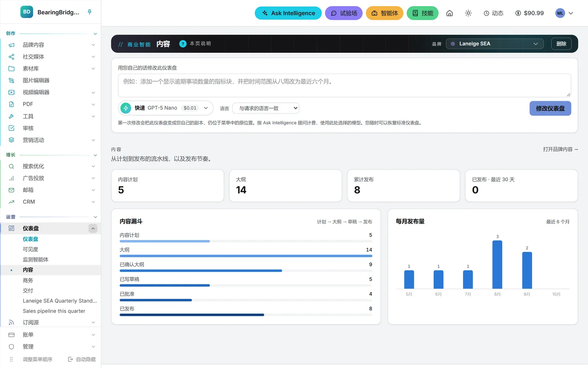Click the 删除 button
The image size is (588, 368).
561,44
